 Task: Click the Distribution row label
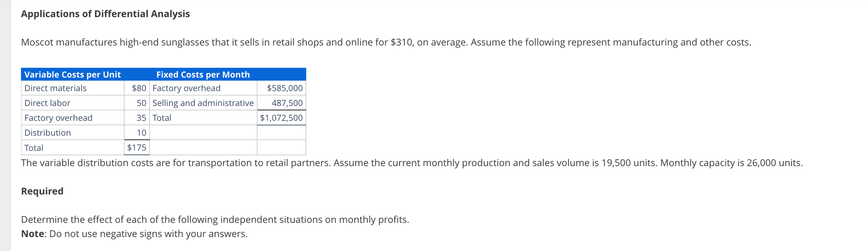click(x=48, y=133)
